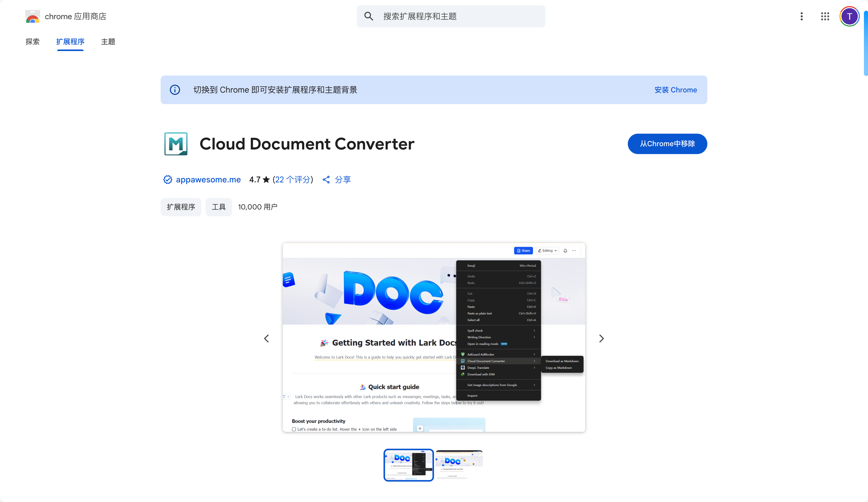Show the previous screenshot with left arrow
868x502 pixels.
click(x=266, y=338)
